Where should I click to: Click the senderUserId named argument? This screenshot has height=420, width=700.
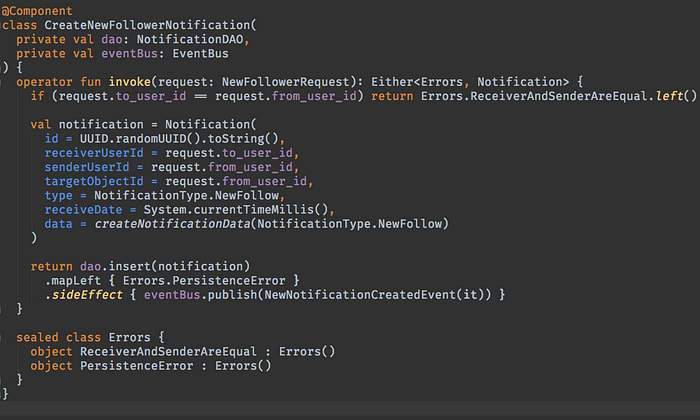(87, 167)
